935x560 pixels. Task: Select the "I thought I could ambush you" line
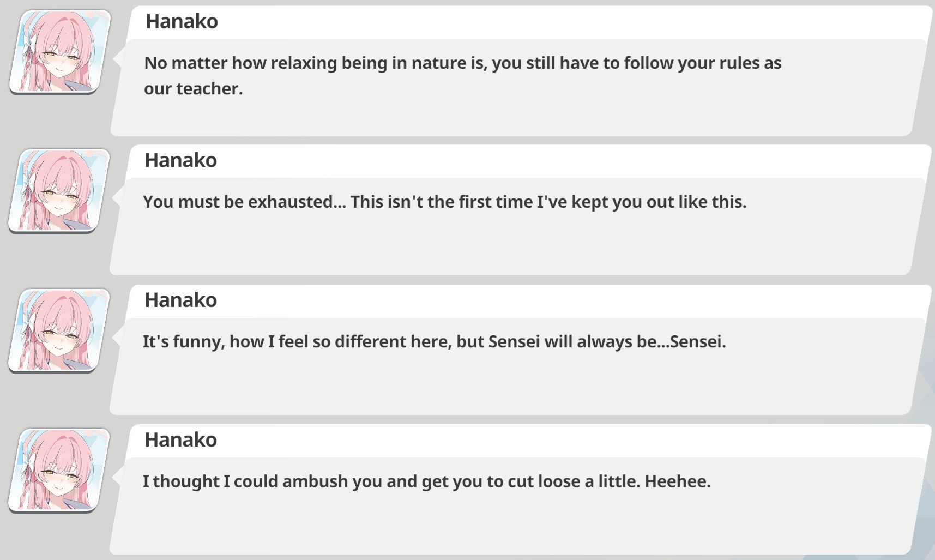pos(426,481)
